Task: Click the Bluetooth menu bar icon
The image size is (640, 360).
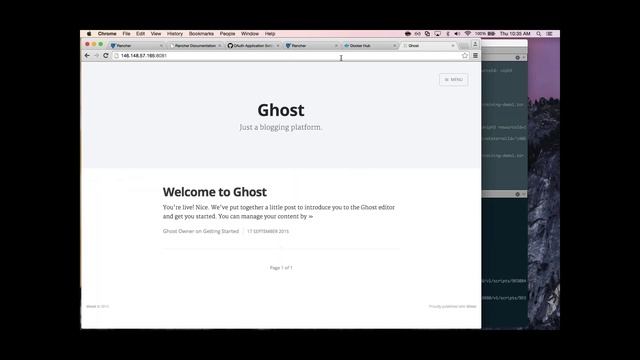Action: pyautogui.click(x=448, y=34)
